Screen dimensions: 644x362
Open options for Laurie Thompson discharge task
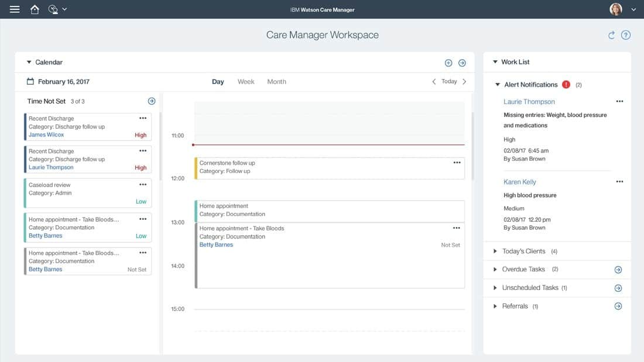143,151
